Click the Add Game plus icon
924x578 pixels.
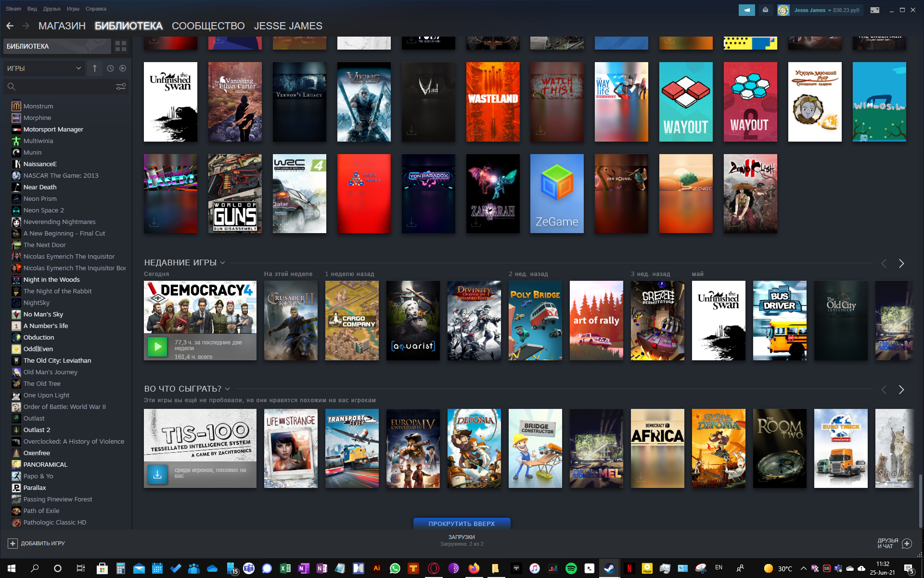(x=13, y=543)
